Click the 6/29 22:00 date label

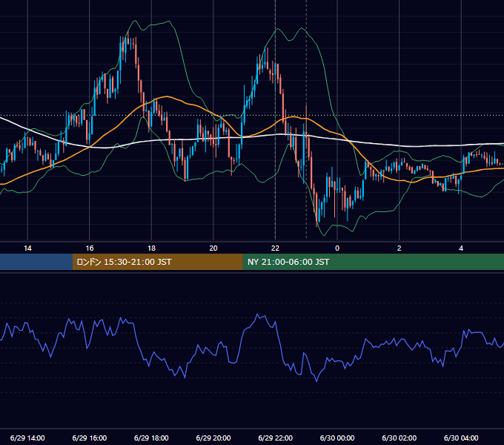[x=275, y=438]
